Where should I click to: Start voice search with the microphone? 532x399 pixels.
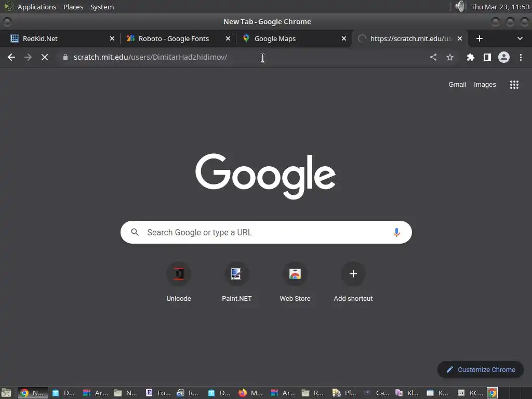click(x=396, y=232)
